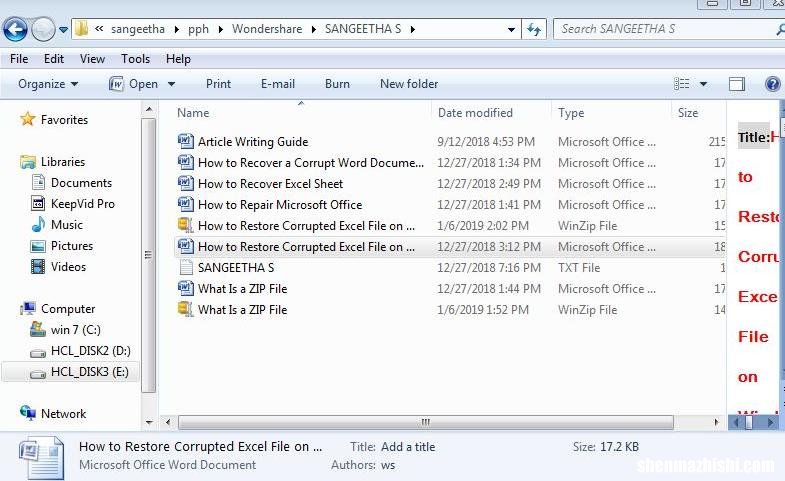Screen dimensions: 785x481
Task: Open the Edit menu
Action: click(54, 59)
